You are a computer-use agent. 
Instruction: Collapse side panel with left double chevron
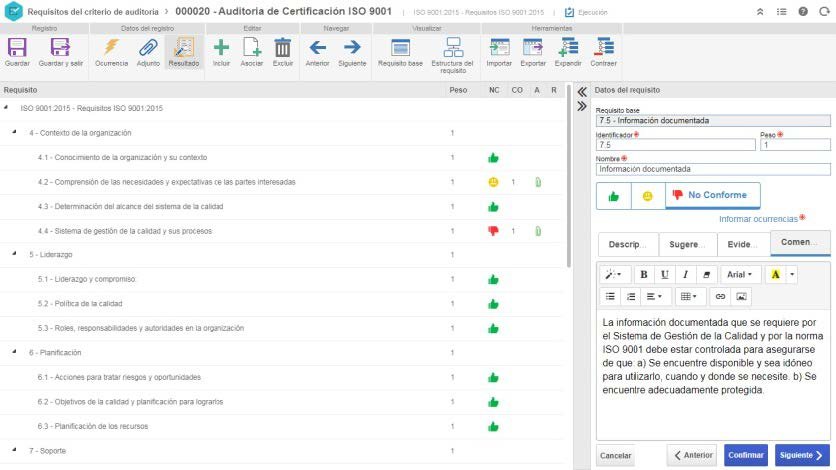[582, 92]
